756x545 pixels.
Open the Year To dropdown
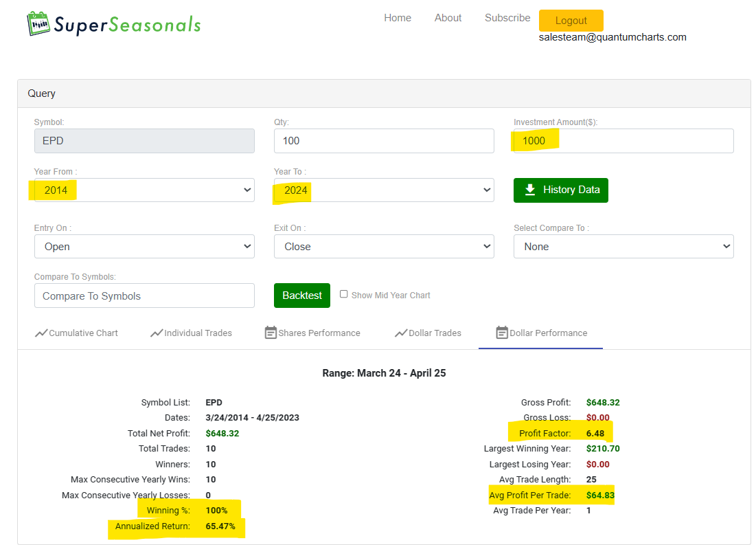click(384, 190)
